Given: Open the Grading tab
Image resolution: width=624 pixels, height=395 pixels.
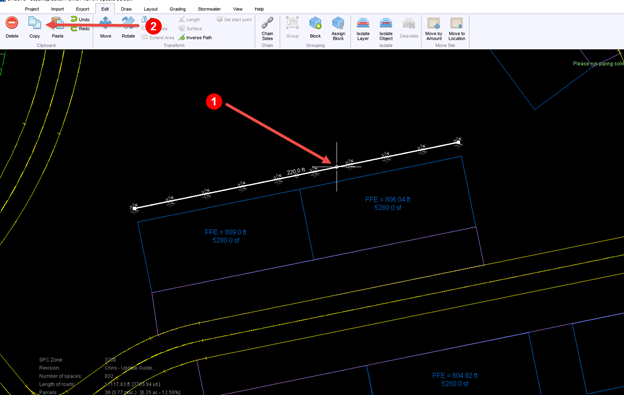Looking at the screenshot, I should point(177,9).
